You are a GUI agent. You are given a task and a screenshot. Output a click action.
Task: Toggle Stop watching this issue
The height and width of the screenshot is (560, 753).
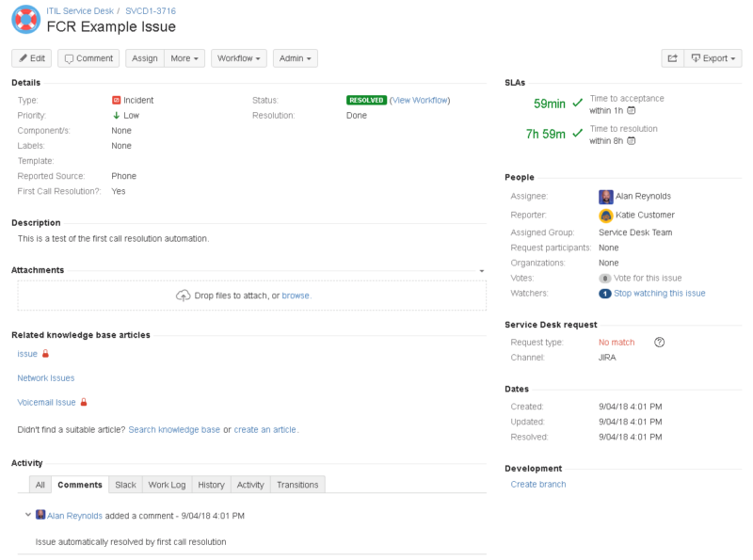pos(659,294)
